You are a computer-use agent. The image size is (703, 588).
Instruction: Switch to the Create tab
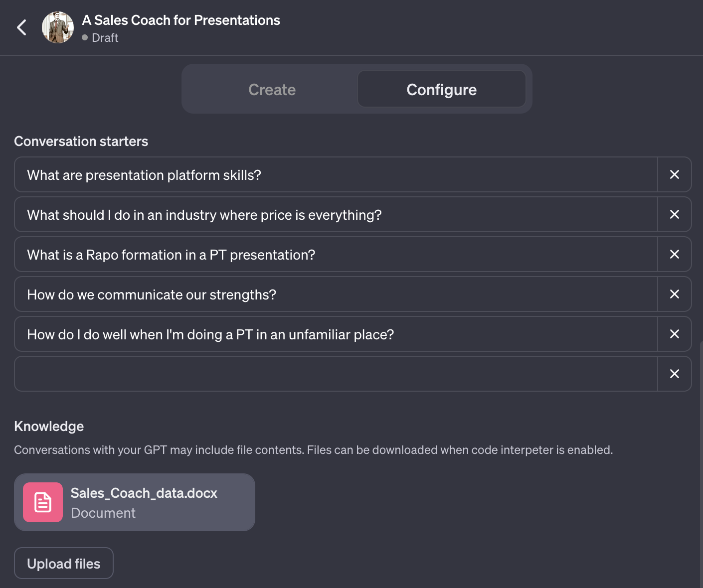pos(272,90)
